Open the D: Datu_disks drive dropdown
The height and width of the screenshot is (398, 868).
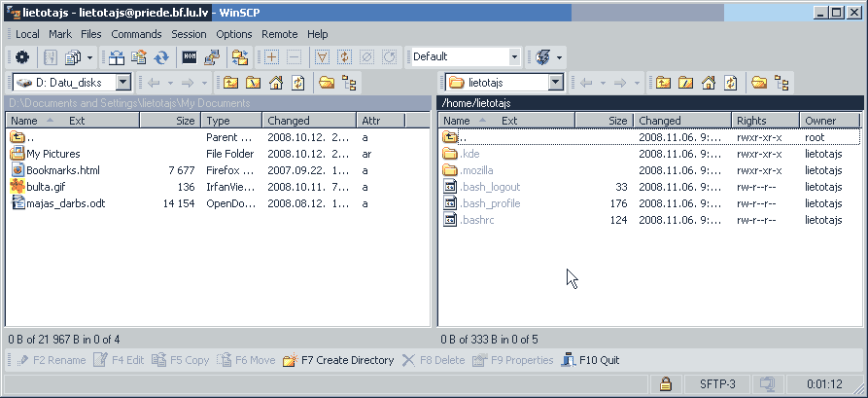pyautogui.click(x=123, y=83)
